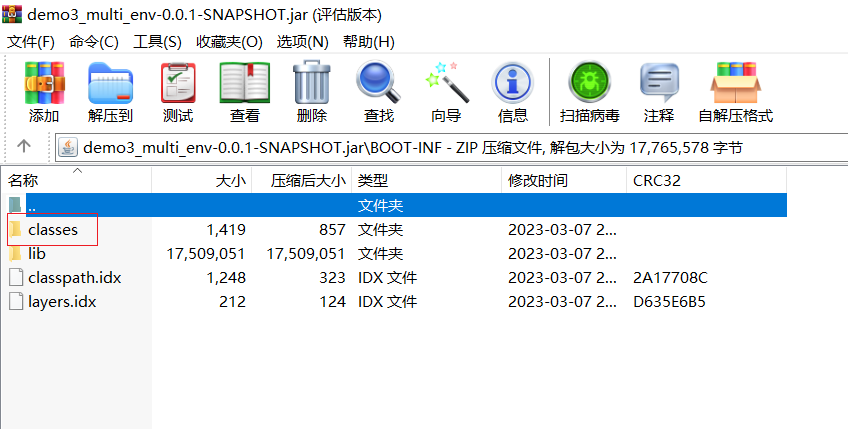Open the File (文件) menu
The width and height of the screenshot is (848, 429).
tap(31, 42)
